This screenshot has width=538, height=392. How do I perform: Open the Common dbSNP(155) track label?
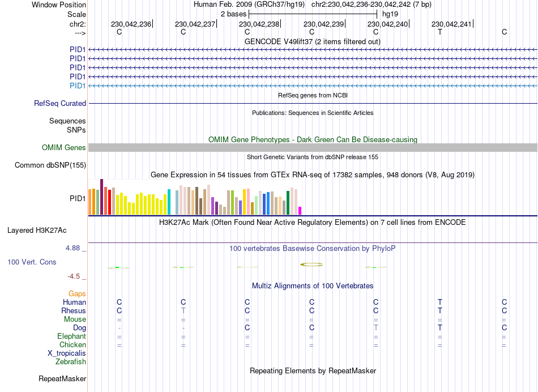point(50,165)
